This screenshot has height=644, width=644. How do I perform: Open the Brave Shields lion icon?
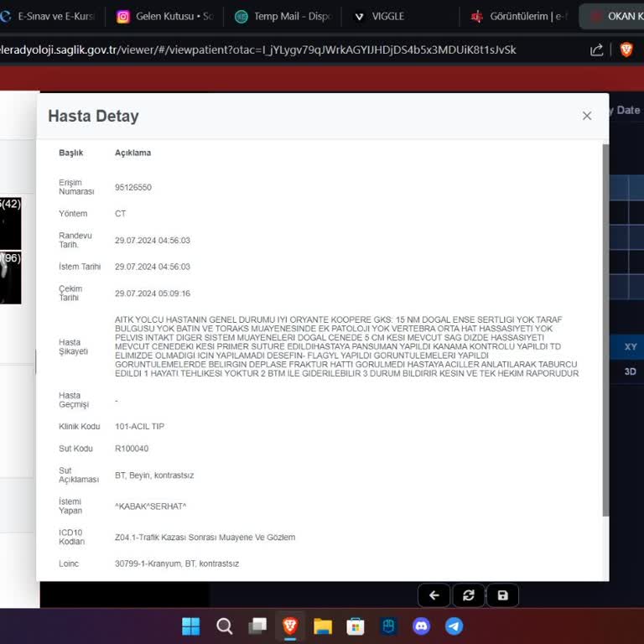click(x=626, y=49)
